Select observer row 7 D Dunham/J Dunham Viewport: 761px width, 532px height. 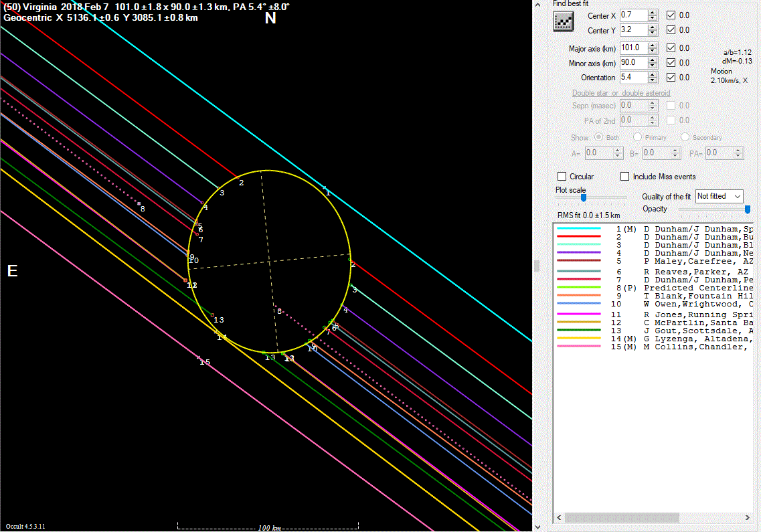coord(654,280)
